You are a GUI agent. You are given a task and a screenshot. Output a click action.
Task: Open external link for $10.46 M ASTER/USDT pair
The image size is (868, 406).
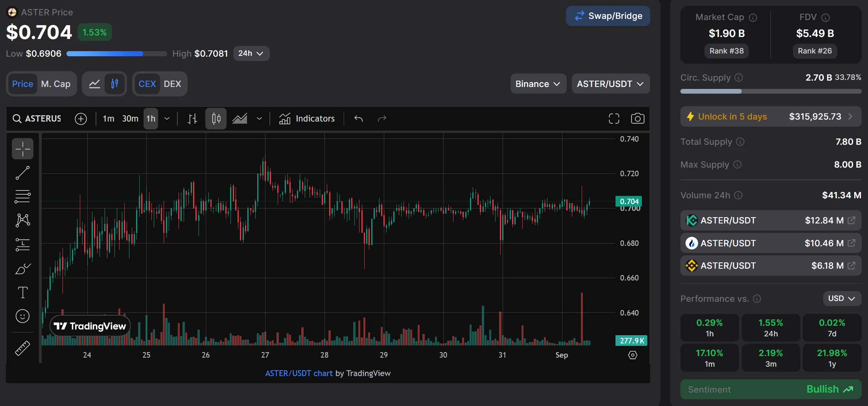pos(851,243)
